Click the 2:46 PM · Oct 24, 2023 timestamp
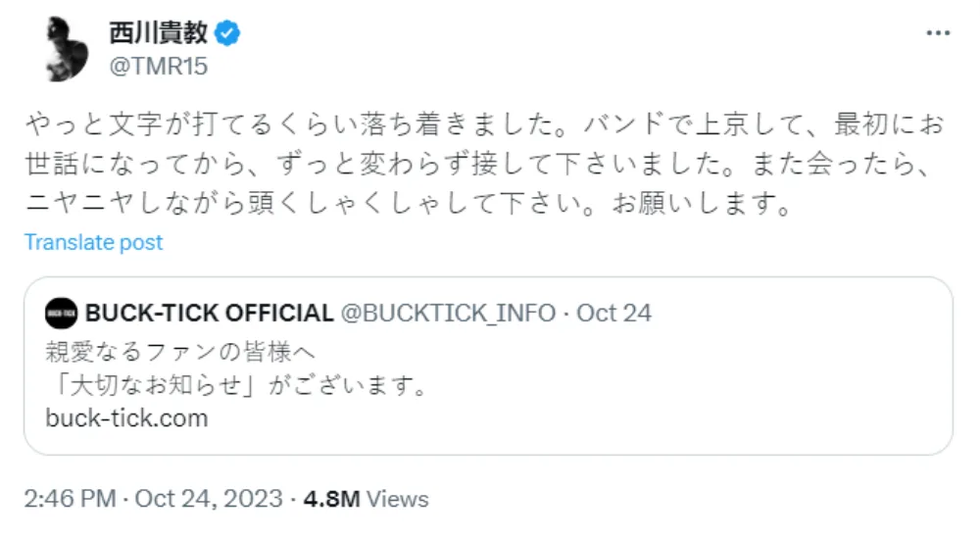The image size is (980, 539). pyautogui.click(x=153, y=499)
